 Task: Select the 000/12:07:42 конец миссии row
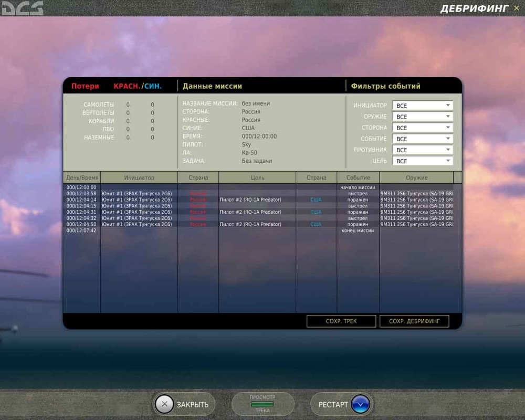click(x=258, y=230)
